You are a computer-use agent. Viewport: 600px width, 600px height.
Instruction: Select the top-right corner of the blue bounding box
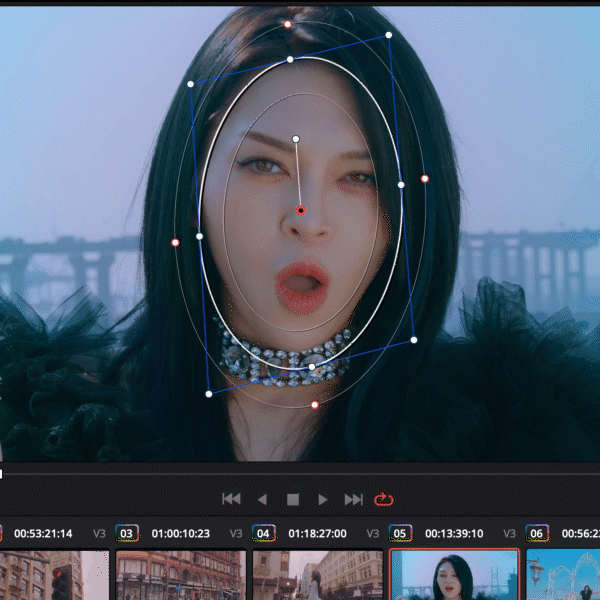tap(389, 35)
